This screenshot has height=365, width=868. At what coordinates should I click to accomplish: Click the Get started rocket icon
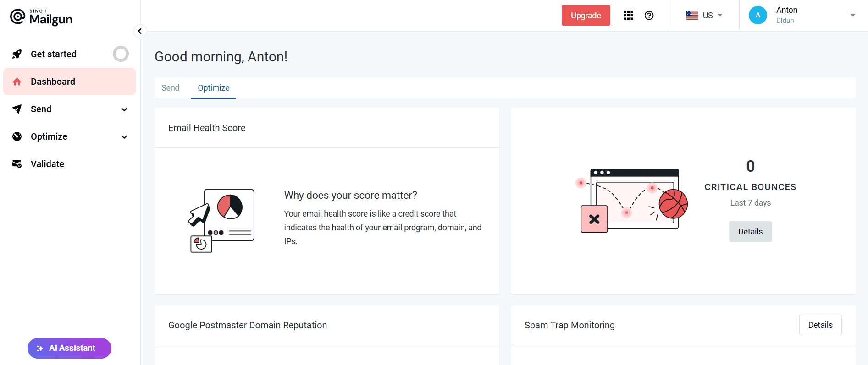(x=17, y=54)
